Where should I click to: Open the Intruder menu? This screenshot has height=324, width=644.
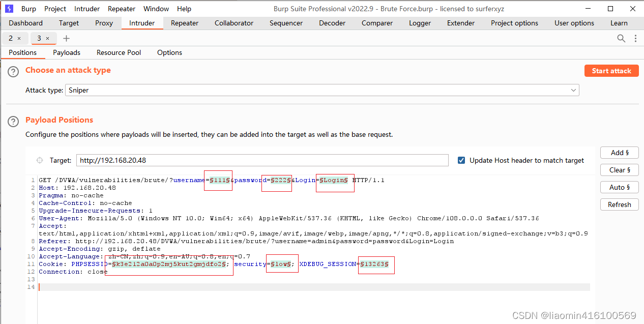pyautogui.click(x=87, y=9)
